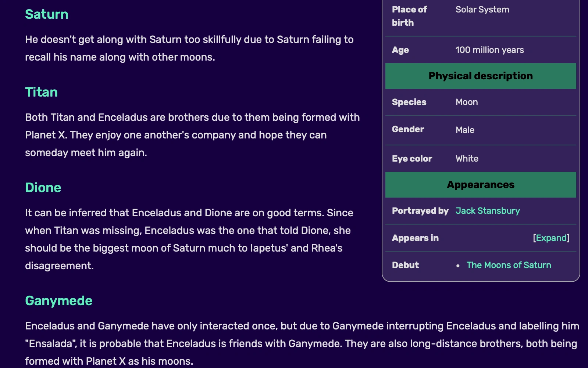Click the Ganymede section heading
Viewport: 588px width, 368px height.
pos(58,301)
